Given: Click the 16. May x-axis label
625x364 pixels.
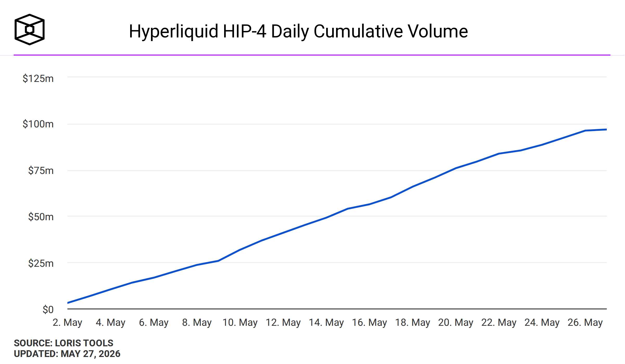Looking at the screenshot, I should (370, 323).
